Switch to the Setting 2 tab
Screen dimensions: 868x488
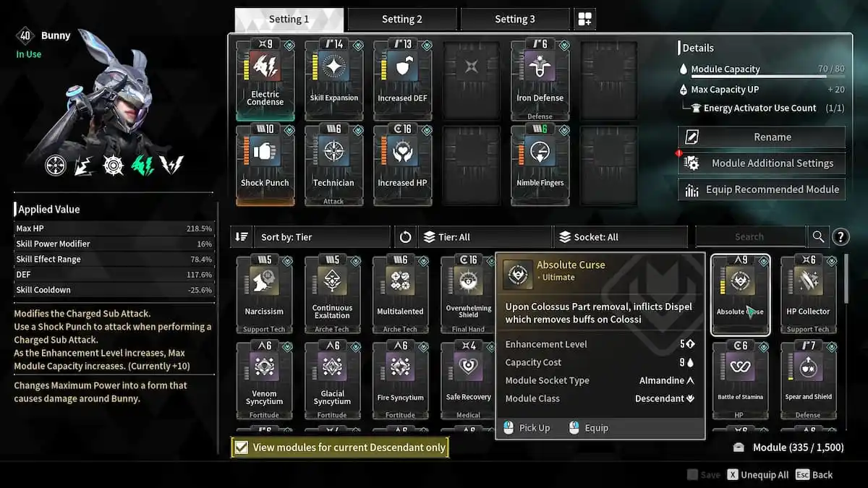pos(402,20)
